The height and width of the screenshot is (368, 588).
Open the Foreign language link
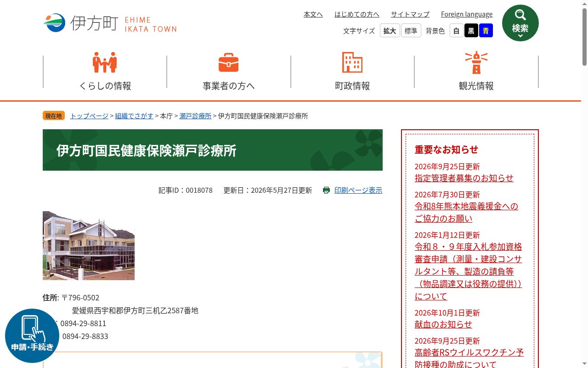click(x=467, y=14)
